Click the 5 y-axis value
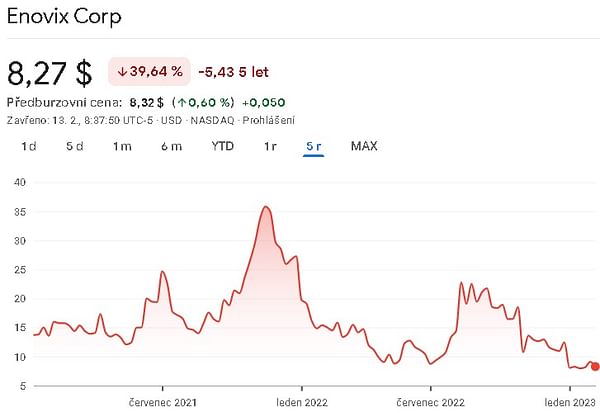The height and width of the screenshot is (413, 600). pos(23,386)
